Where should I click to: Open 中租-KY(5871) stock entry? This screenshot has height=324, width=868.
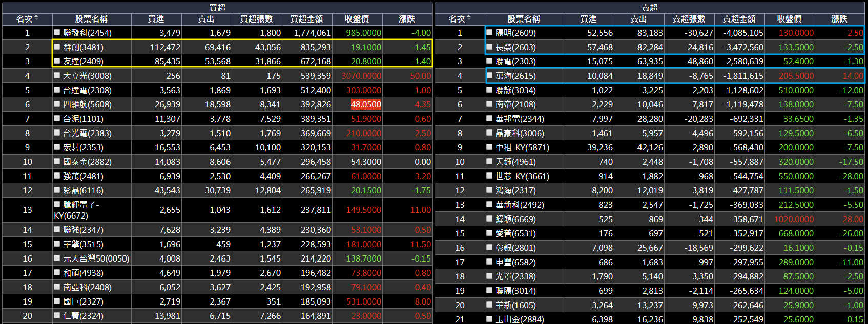[x=522, y=147]
